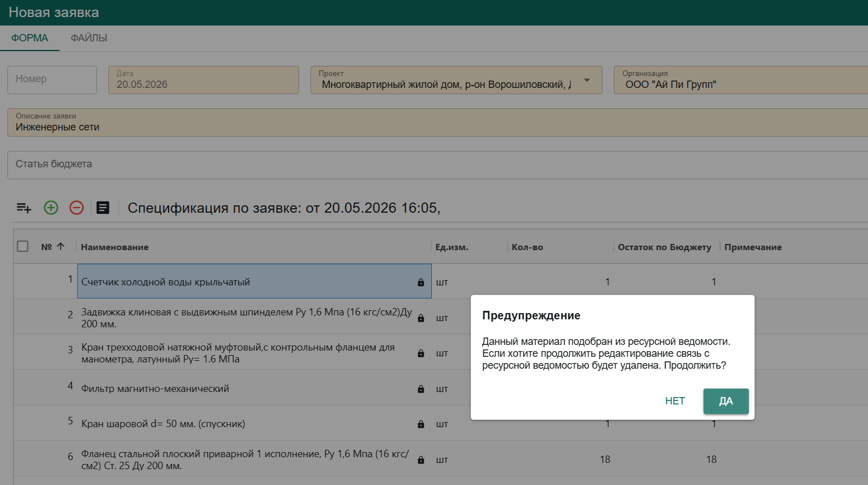Click quantity 1 in Счетчик холодной воды row
868x485 pixels.
tap(607, 282)
